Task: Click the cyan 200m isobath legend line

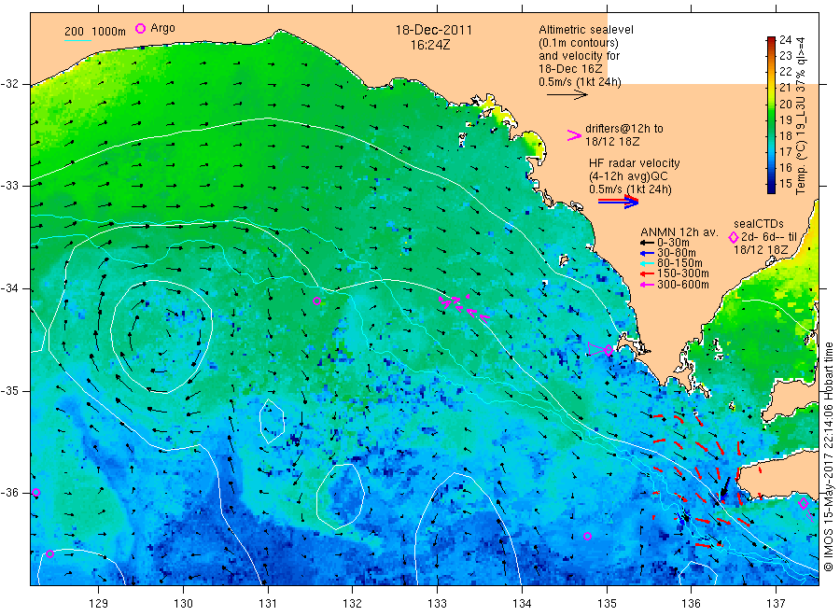Action: (77, 41)
